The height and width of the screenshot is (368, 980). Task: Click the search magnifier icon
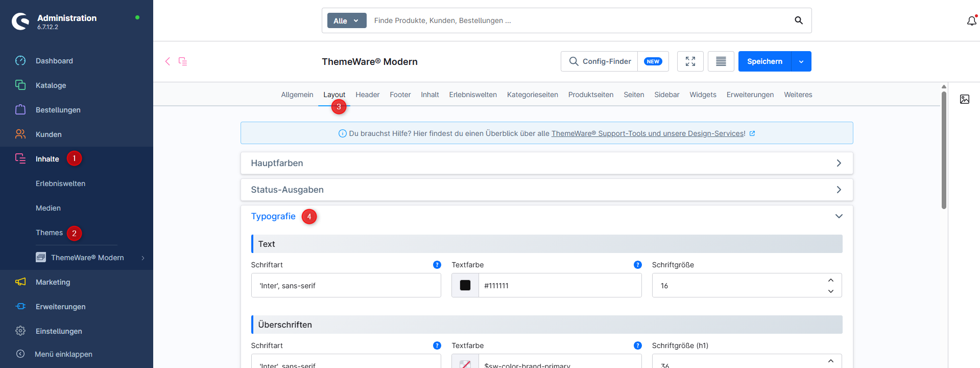tap(799, 20)
